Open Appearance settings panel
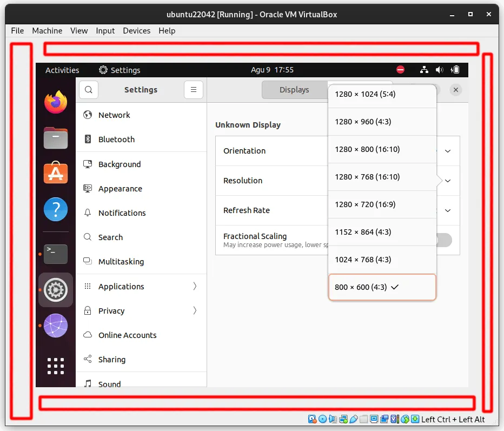The width and height of the screenshot is (504, 431). pyautogui.click(x=141, y=189)
